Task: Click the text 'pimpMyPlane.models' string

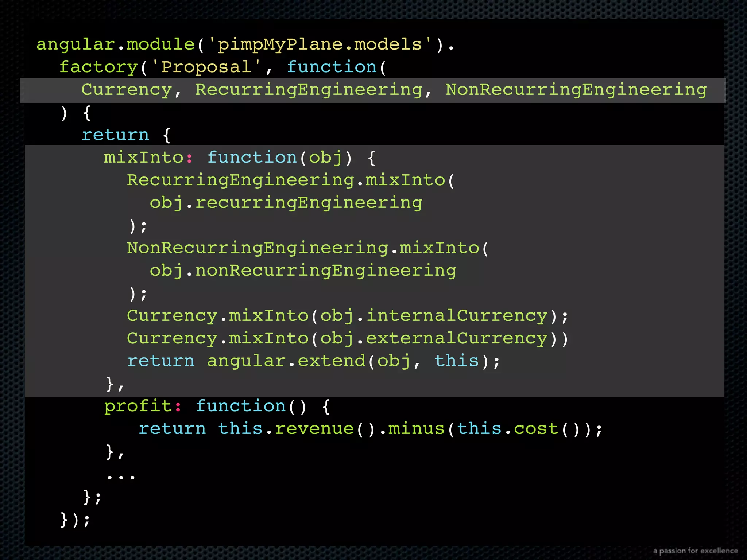Action: [320, 45]
